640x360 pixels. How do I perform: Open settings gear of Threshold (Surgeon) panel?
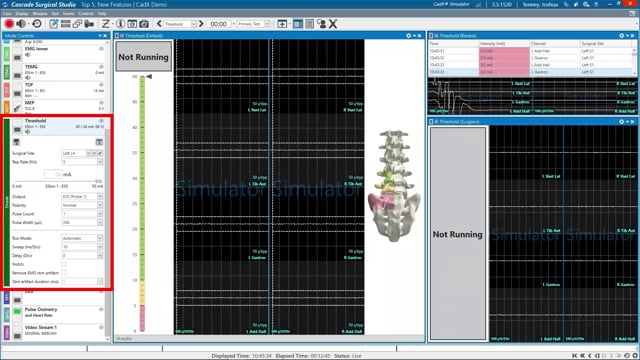(x=622, y=122)
